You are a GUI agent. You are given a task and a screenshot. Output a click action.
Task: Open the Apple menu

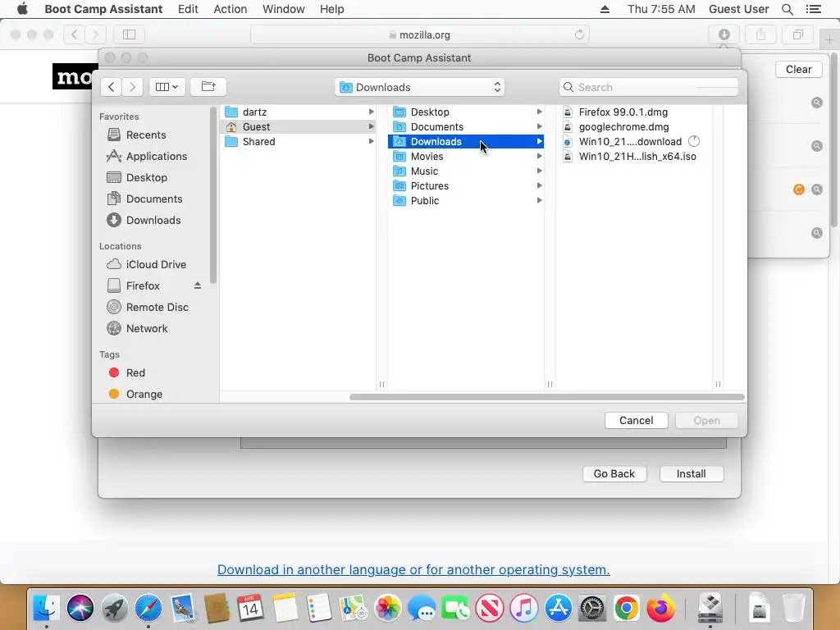point(22,9)
